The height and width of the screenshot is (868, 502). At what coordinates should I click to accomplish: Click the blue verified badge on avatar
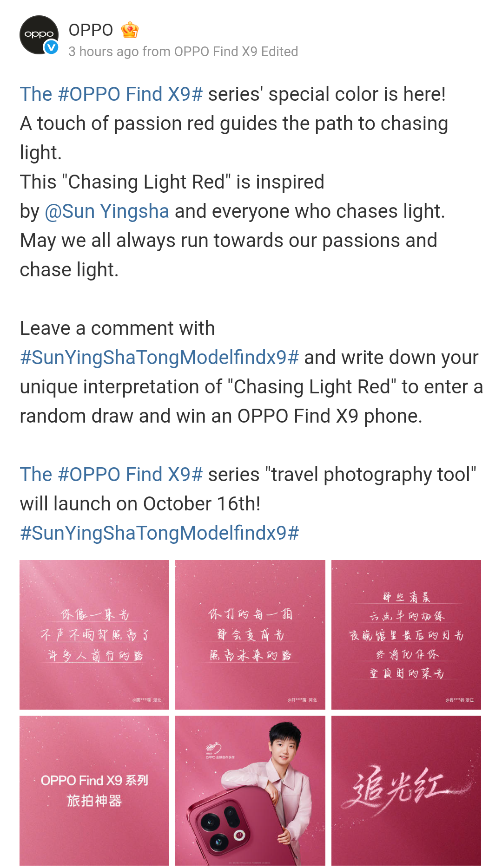pos(51,47)
